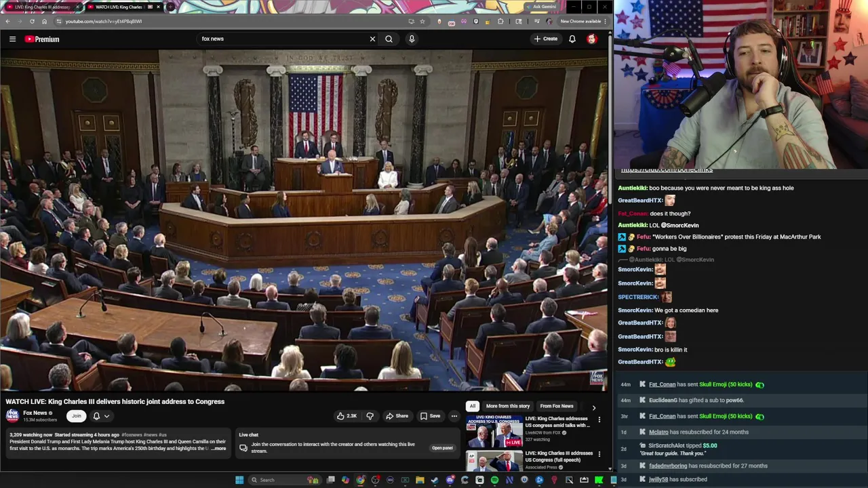Click chat message 'bro is killin it'
This screenshot has height=488, width=868.
click(x=671, y=350)
